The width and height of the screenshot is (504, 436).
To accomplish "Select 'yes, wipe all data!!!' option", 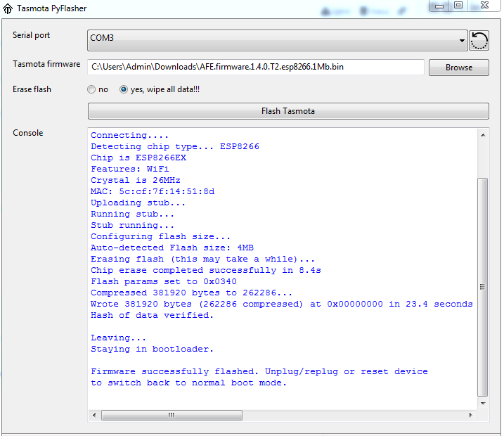I will (124, 89).
